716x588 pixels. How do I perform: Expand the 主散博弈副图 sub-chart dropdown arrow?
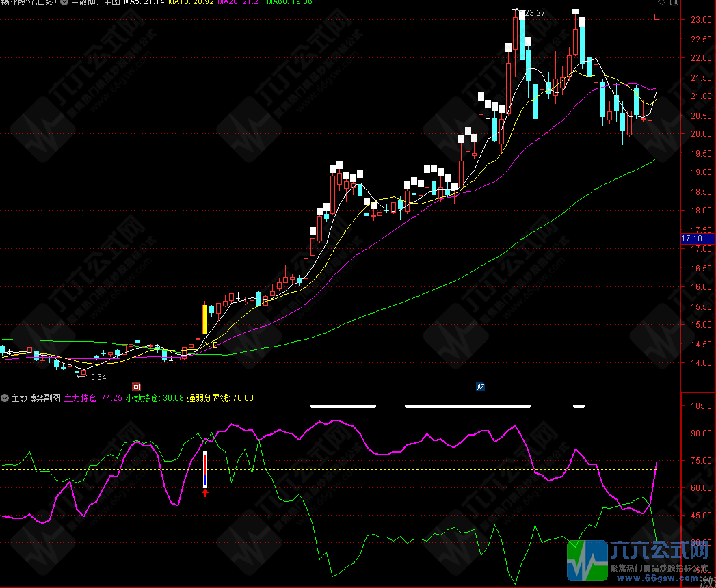(5, 397)
